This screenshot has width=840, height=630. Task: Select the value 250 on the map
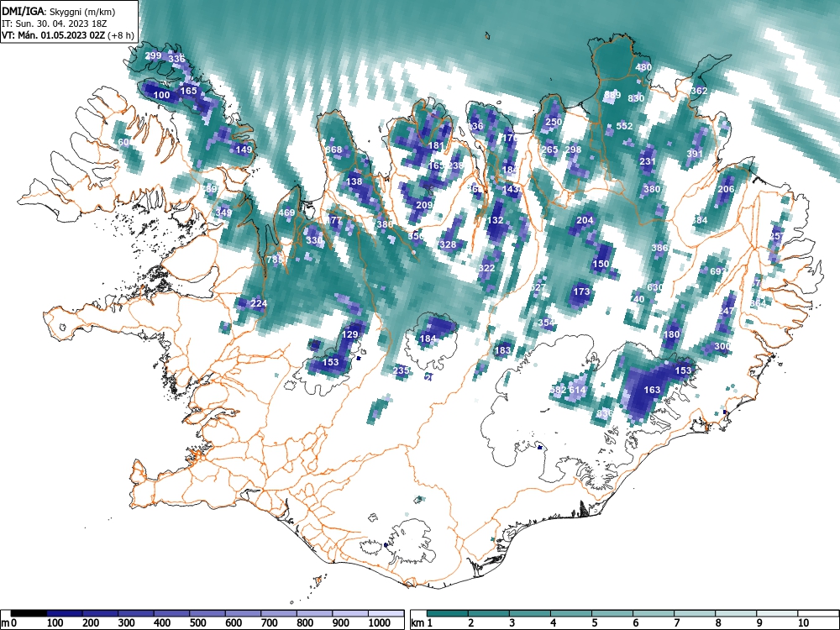[x=554, y=122]
